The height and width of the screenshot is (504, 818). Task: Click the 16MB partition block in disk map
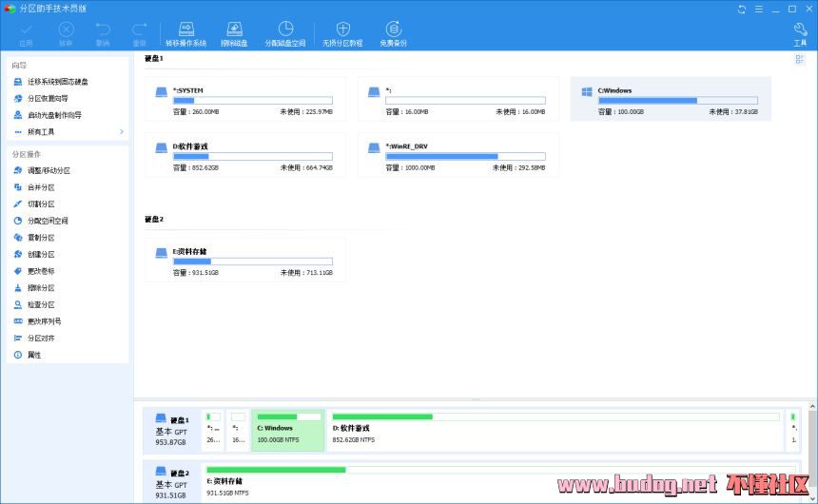[239, 431]
